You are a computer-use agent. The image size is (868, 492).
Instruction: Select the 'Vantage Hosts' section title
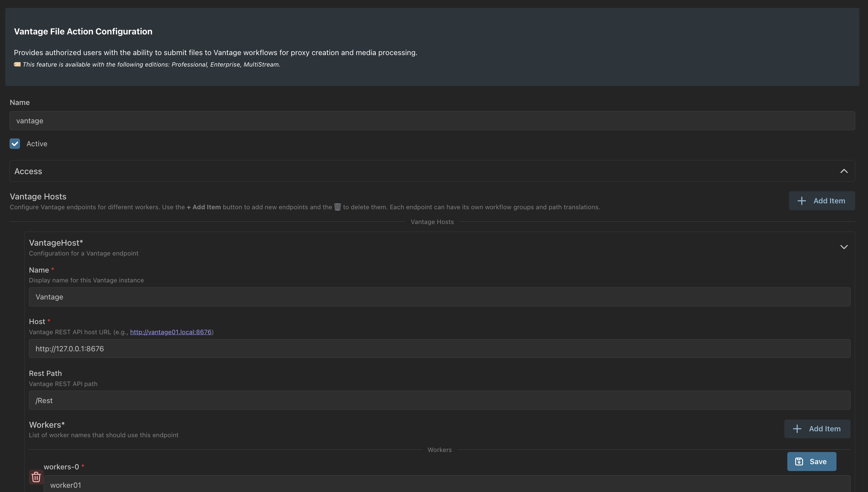coord(38,197)
